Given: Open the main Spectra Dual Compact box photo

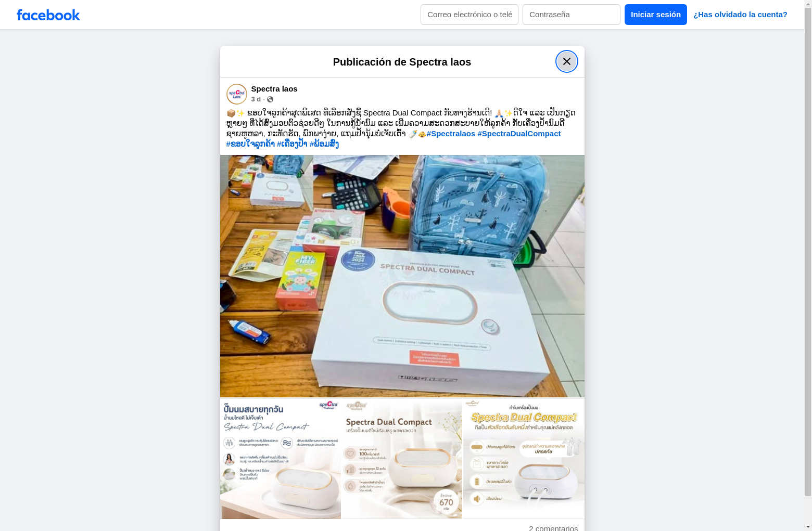Looking at the screenshot, I should (x=402, y=276).
